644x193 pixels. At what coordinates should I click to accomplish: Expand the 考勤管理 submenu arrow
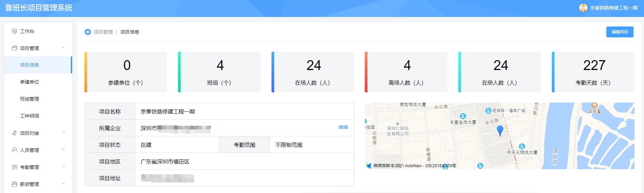pyautogui.click(x=63, y=167)
